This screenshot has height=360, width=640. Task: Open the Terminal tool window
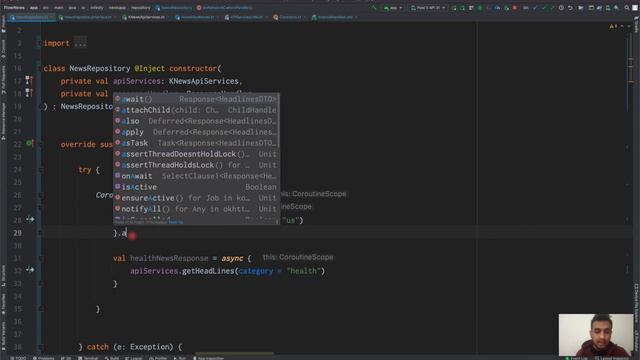click(88, 358)
